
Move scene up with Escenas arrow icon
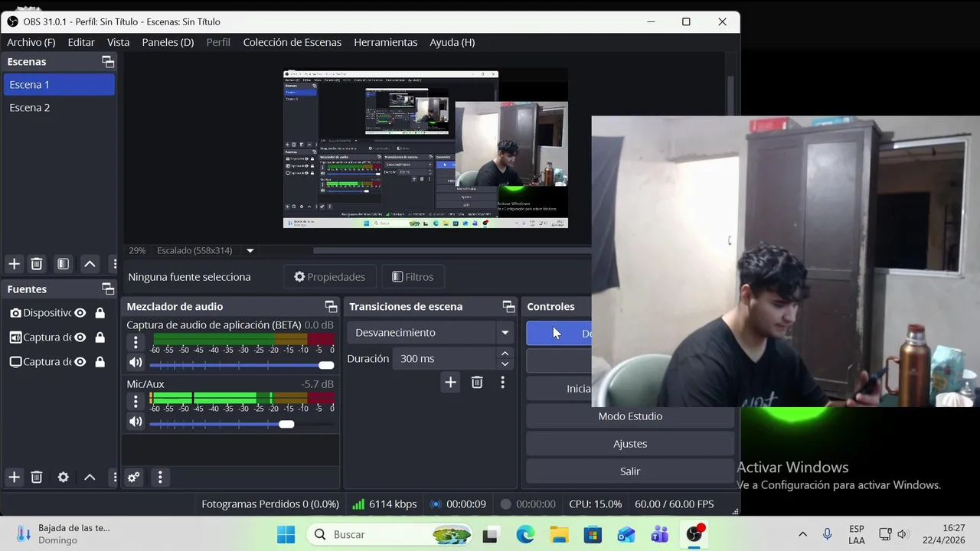pos(90,264)
